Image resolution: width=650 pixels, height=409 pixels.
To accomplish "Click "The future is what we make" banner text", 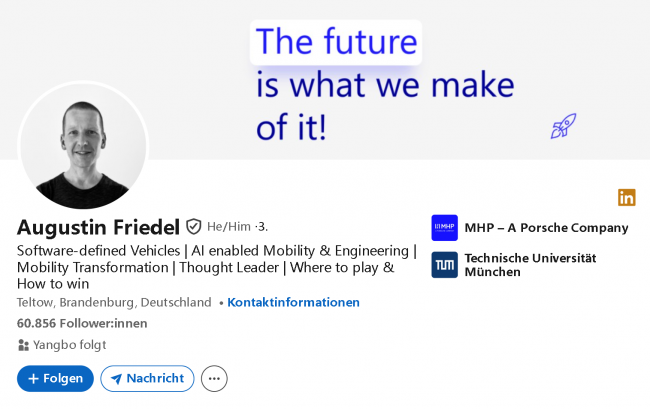I will 384,84.
